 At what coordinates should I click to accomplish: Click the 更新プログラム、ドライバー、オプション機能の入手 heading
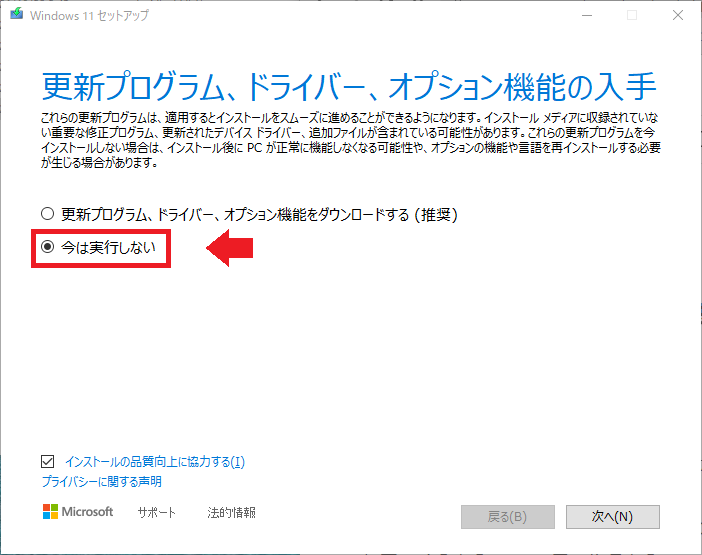[349, 86]
